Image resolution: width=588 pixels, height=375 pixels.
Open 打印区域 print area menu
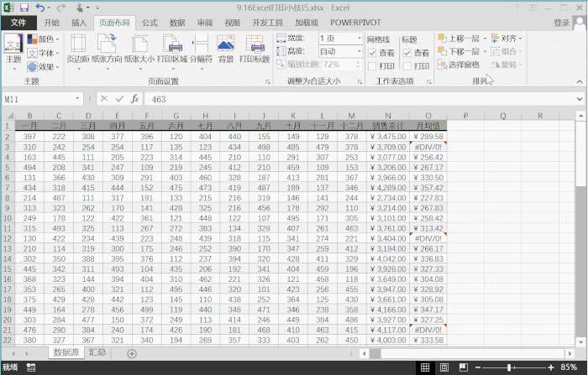(x=172, y=53)
